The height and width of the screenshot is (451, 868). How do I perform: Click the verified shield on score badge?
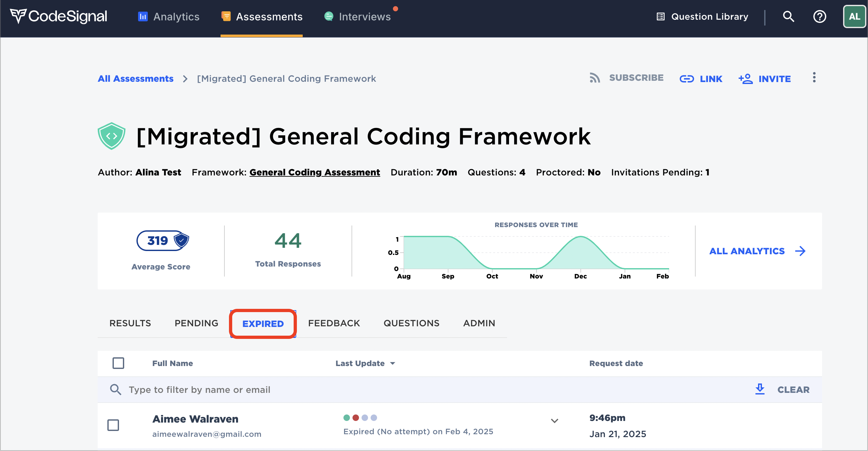click(181, 240)
